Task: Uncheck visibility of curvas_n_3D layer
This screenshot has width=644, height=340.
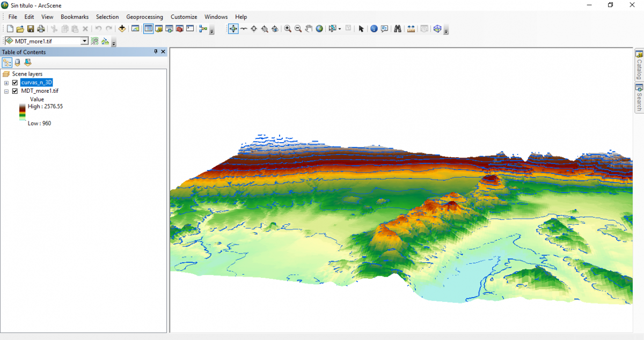Action: (x=14, y=82)
